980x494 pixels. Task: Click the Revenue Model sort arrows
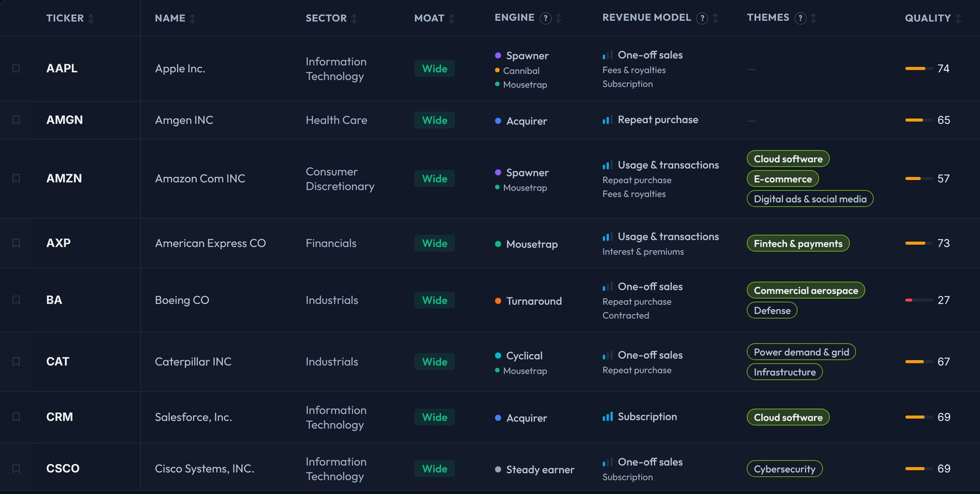pos(715,18)
